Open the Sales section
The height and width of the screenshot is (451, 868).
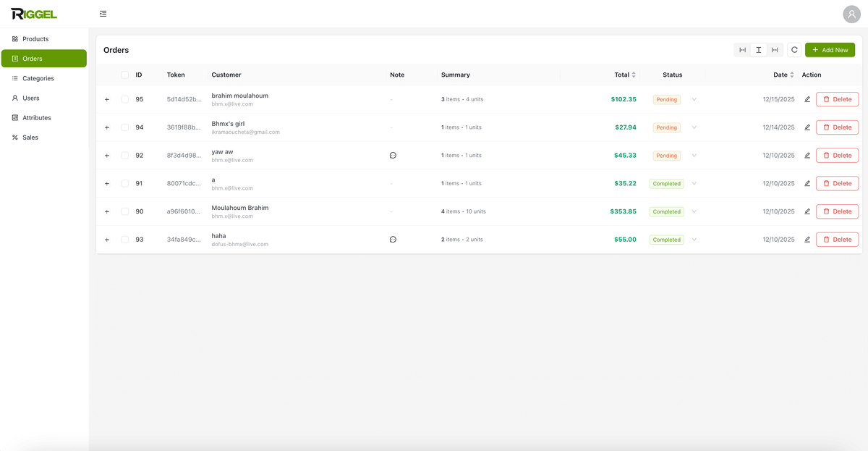[28, 137]
